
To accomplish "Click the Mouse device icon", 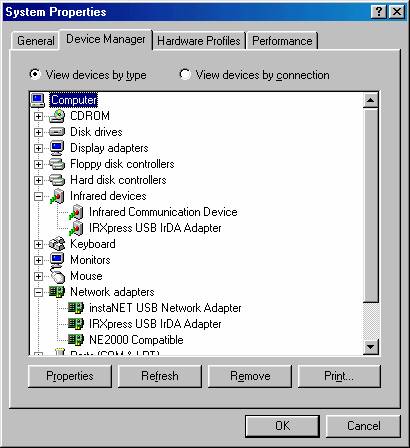I will point(57,276).
